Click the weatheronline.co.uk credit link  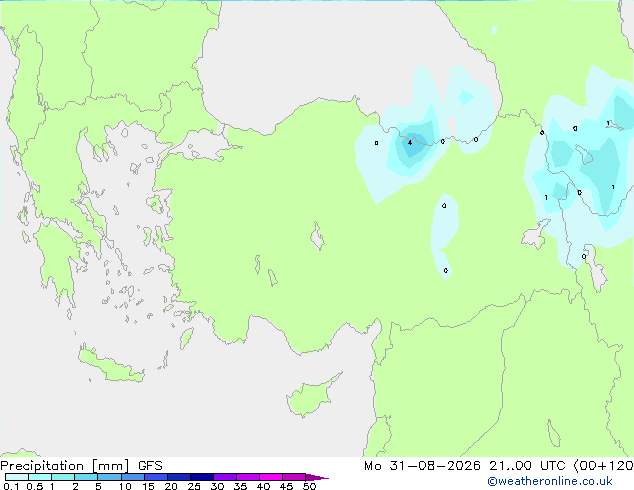point(550,481)
